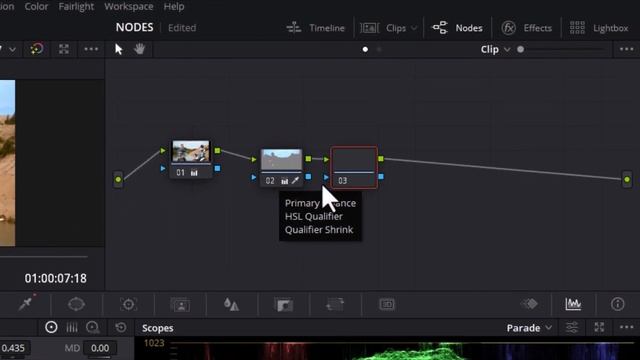Open the Key palette
This screenshot has height=360, width=640.
284,304
